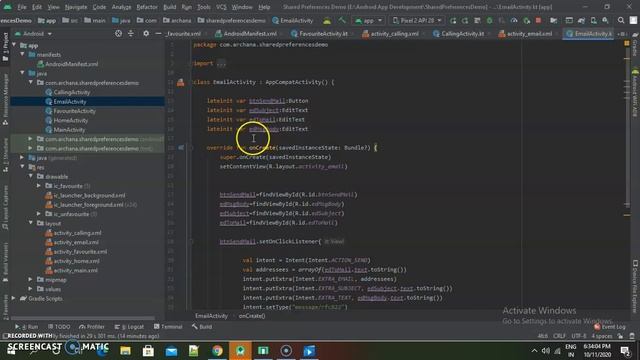Expand the mipmap folder
This screenshot has height=360, width=640.
(x=31, y=280)
